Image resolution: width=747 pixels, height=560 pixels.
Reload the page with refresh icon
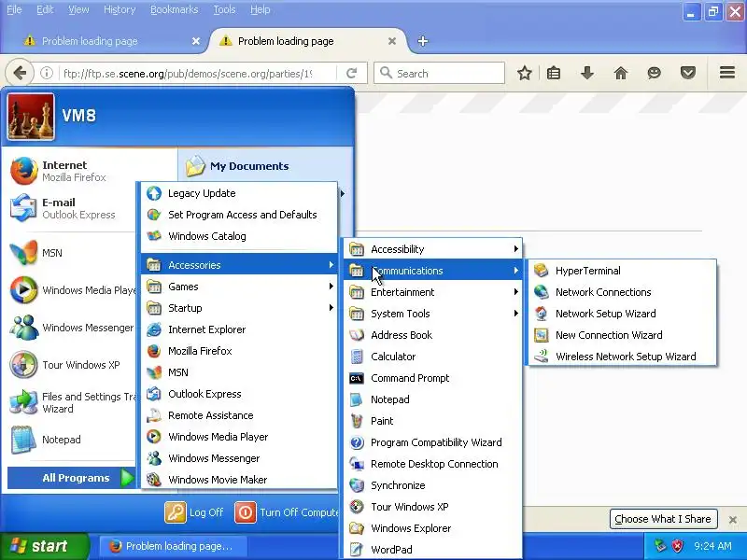point(352,74)
